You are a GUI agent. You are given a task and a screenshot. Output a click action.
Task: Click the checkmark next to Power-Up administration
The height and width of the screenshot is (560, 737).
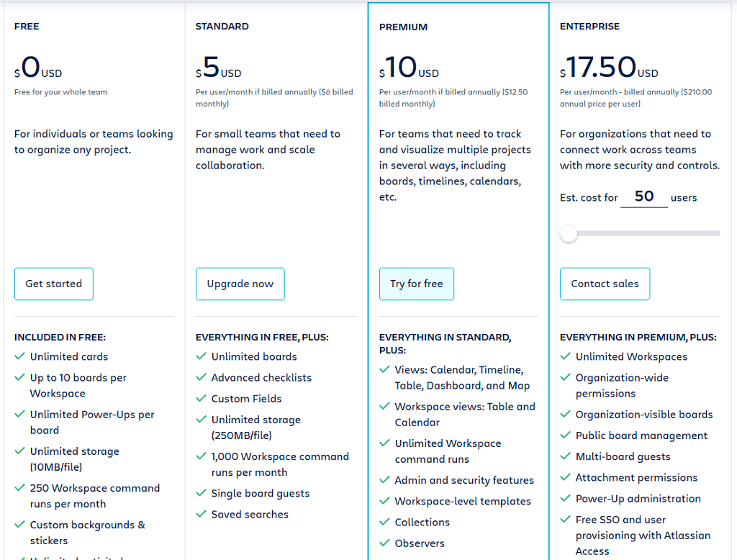click(x=565, y=498)
